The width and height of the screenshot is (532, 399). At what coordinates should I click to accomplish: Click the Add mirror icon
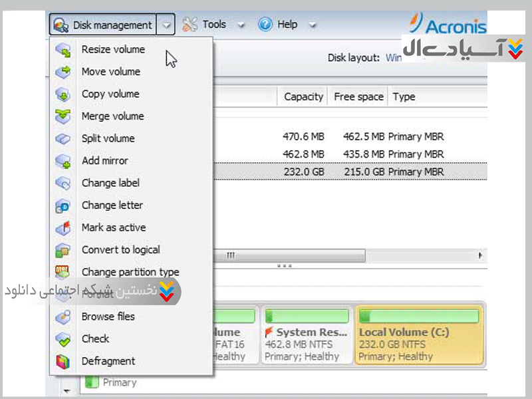(x=63, y=161)
